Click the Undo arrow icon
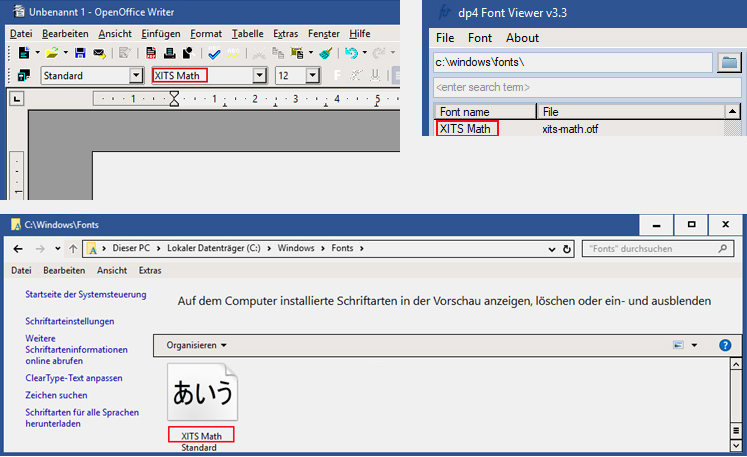Screen dimensions: 747x457 pyautogui.click(x=351, y=52)
